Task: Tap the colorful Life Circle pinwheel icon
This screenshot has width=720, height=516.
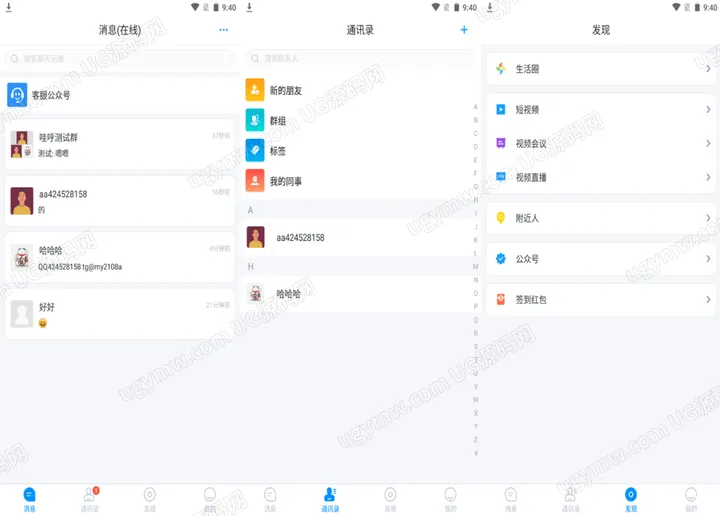Action: pos(501,69)
